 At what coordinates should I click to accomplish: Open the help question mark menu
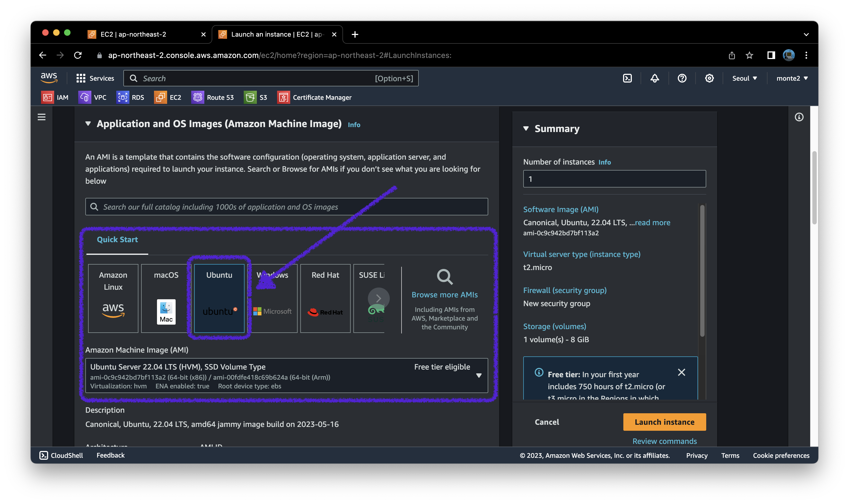(682, 78)
